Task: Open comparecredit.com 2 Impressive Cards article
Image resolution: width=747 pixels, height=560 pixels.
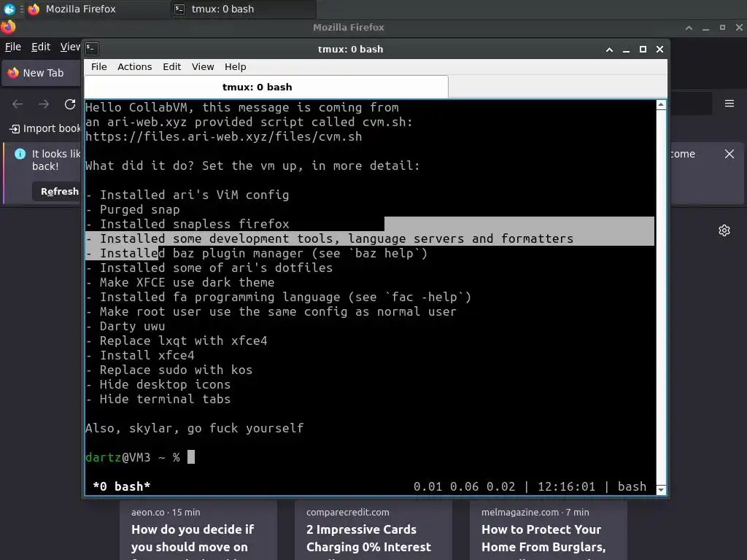Action: coord(373,530)
